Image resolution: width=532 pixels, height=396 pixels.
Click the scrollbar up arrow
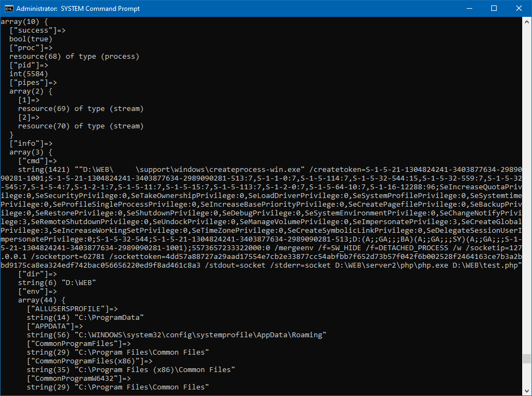(527, 22)
